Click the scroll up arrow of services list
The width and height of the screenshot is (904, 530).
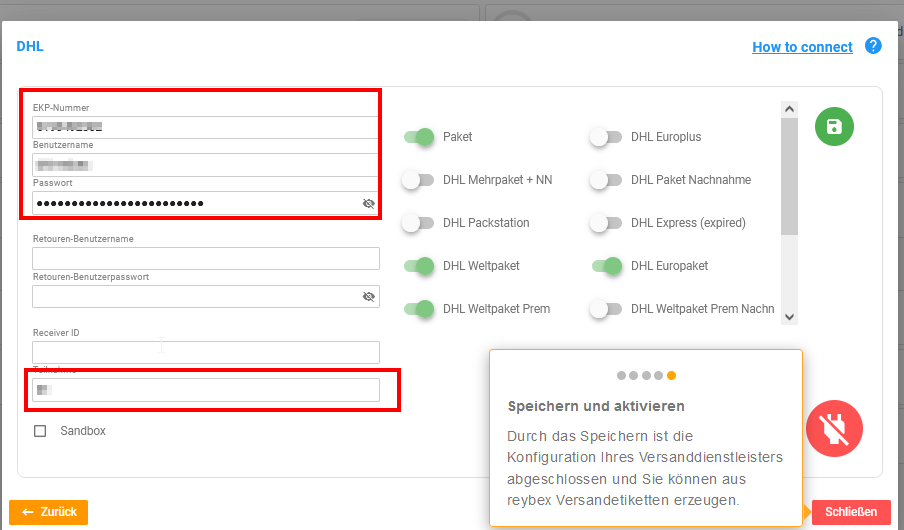[x=789, y=109]
